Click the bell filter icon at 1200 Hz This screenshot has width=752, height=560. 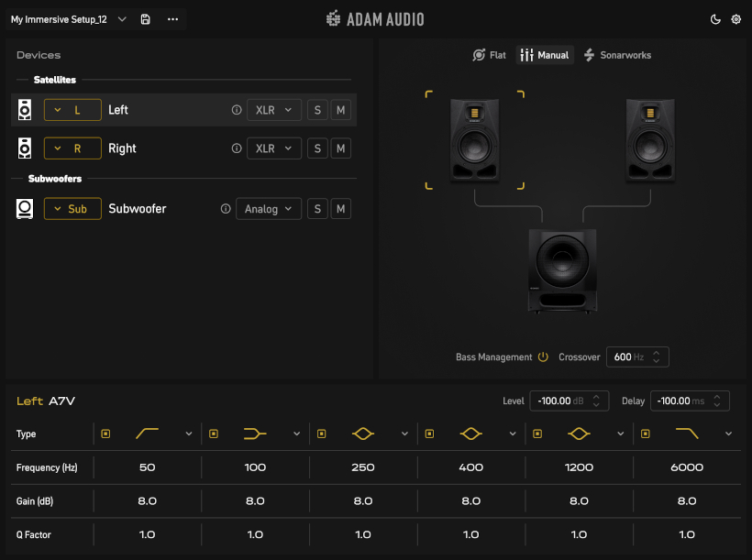click(x=579, y=434)
